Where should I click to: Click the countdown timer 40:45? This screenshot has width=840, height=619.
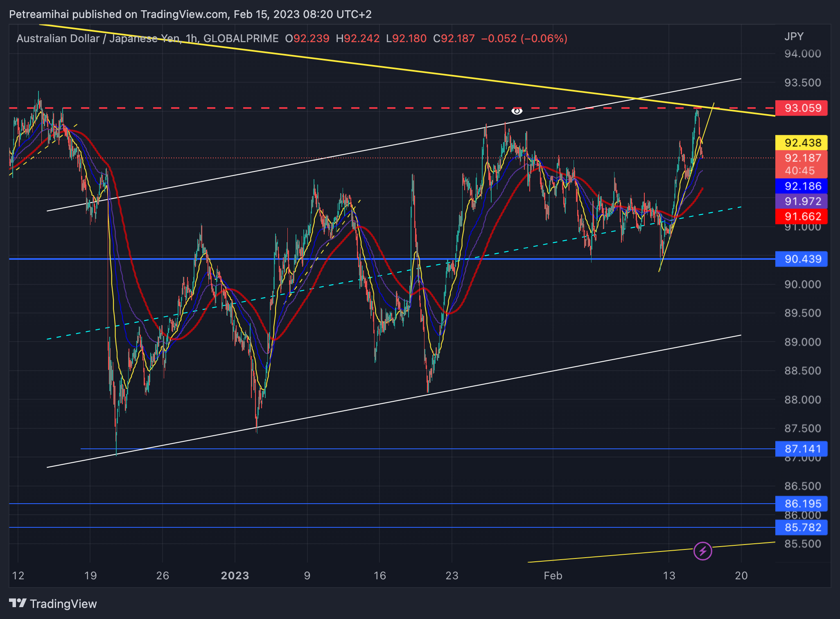pos(799,171)
